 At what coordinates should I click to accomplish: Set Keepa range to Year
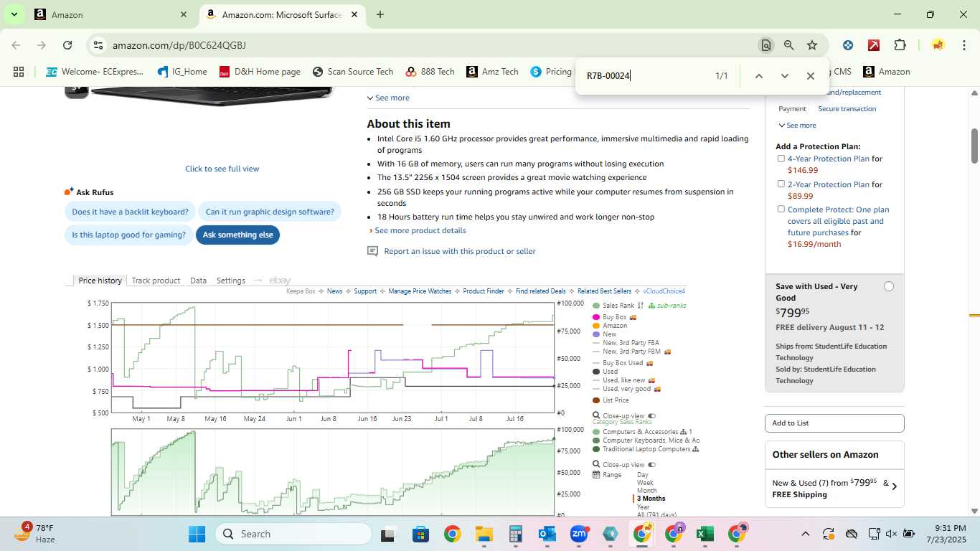coord(643,507)
